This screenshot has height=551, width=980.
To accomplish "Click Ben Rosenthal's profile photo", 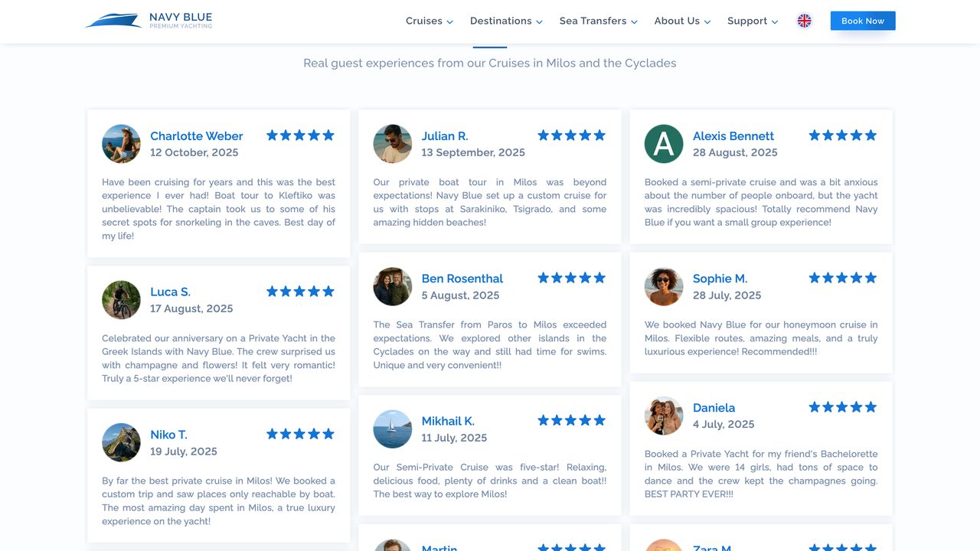I will [393, 287].
